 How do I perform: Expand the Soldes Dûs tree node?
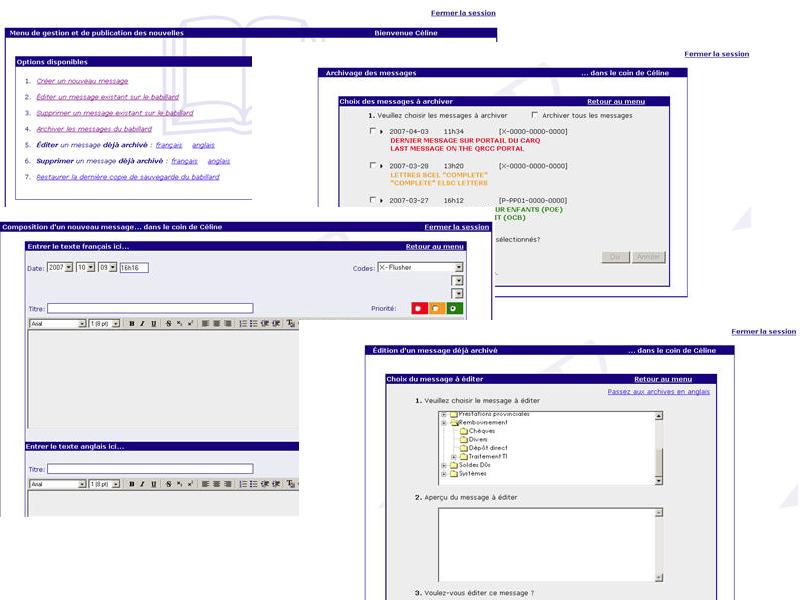point(443,465)
